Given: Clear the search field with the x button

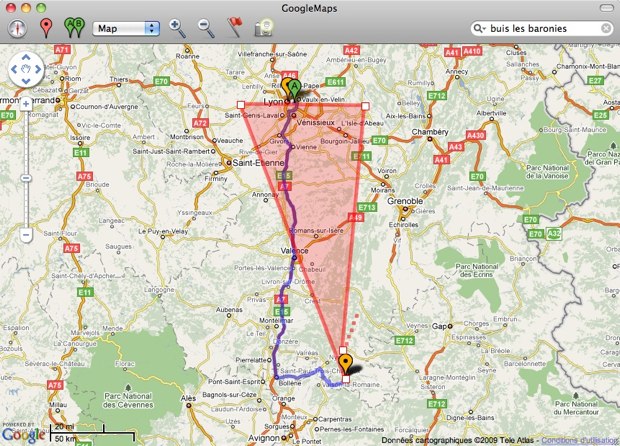Looking at the screenshot, I should pos(606,28).
